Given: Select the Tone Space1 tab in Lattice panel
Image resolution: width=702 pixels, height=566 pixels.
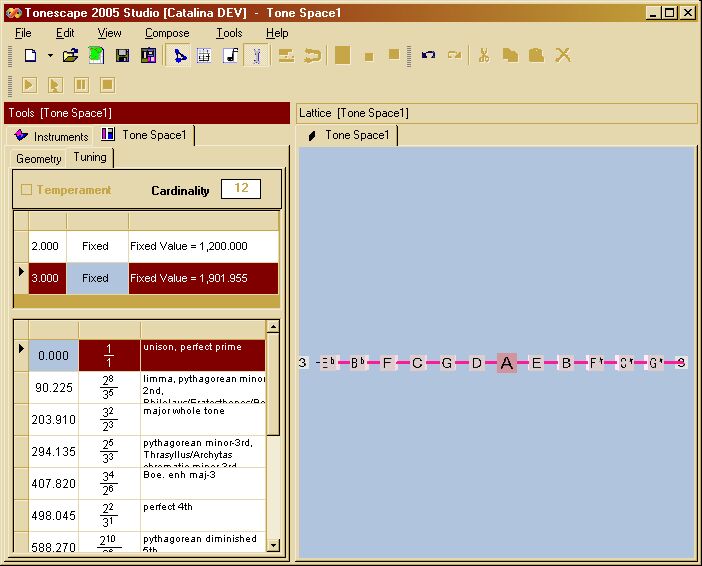Looking at the screenshot, I should click(348, 135).
